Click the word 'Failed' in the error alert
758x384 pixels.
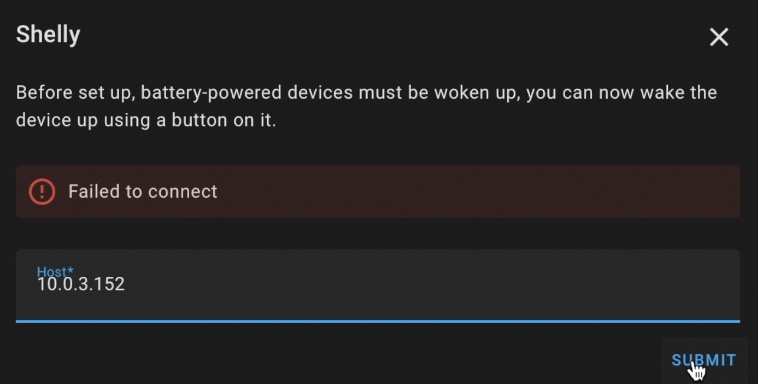(x=94, y=192)
